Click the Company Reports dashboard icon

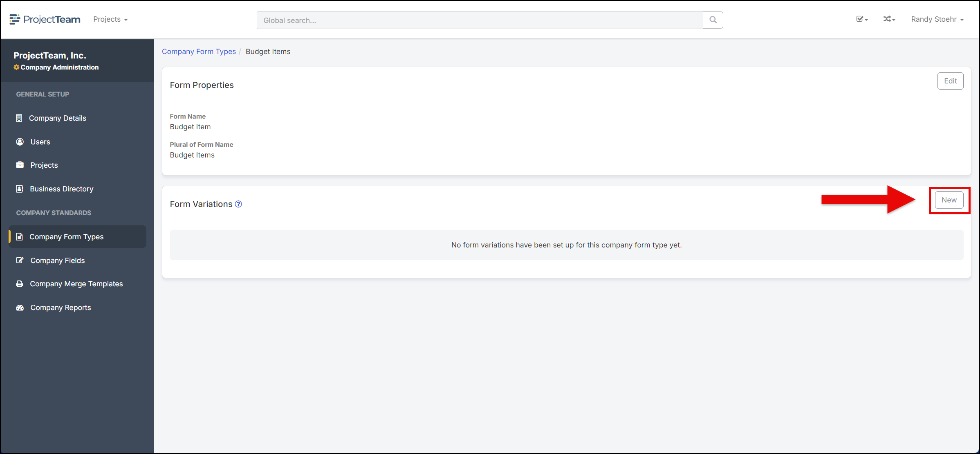(20, 308)
